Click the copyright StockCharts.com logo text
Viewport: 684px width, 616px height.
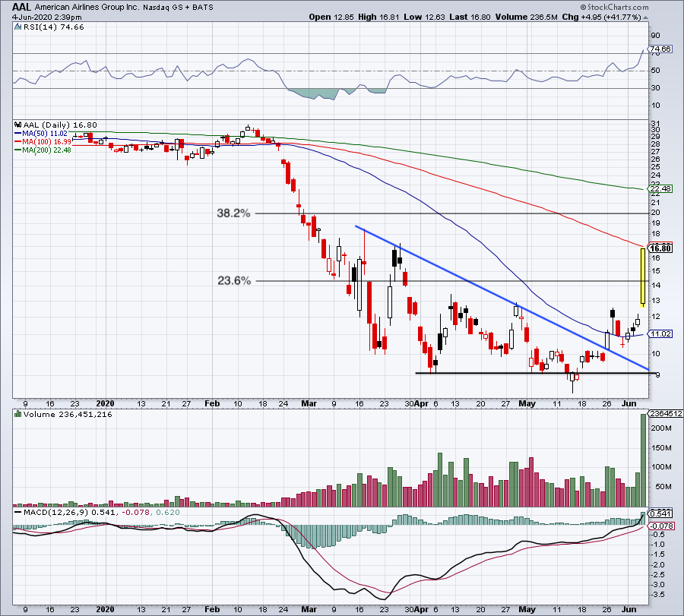[614, 7]
